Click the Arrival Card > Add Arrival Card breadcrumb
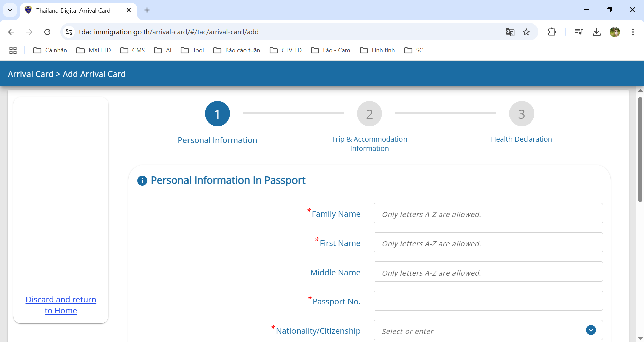The image size is (644, 342). click(x=67, y=74)
